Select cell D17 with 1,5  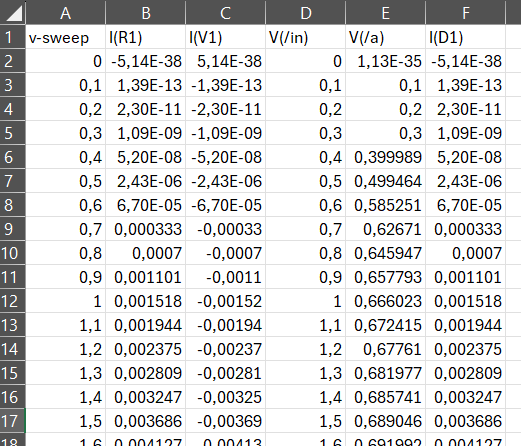coord(306,421)
